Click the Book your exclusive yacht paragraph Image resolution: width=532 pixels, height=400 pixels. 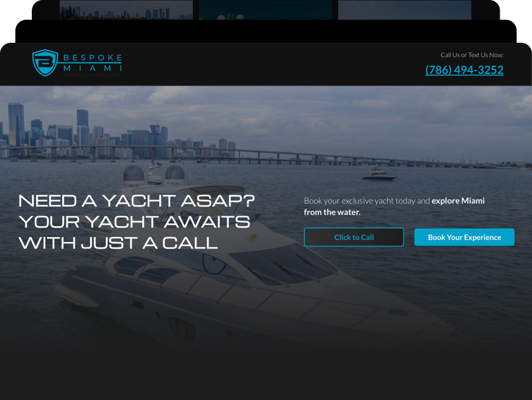click(x=394, y=206)
